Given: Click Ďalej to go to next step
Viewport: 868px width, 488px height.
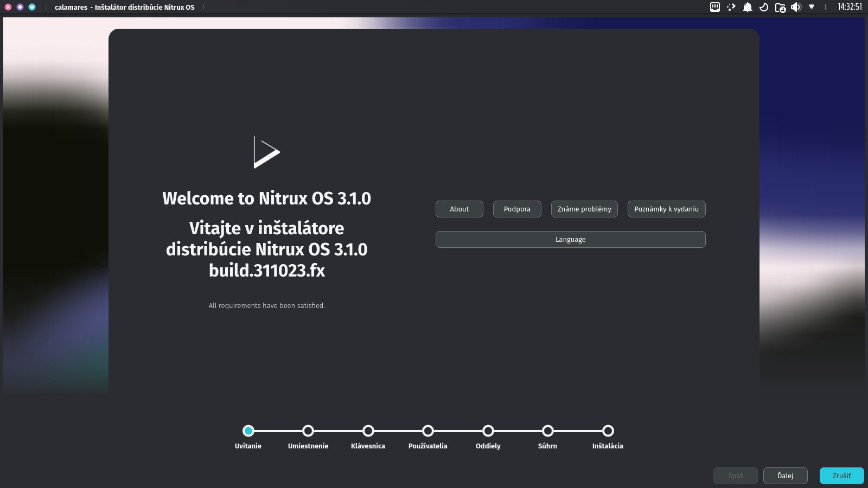Looking at the screenshot, I should [785, 476].
